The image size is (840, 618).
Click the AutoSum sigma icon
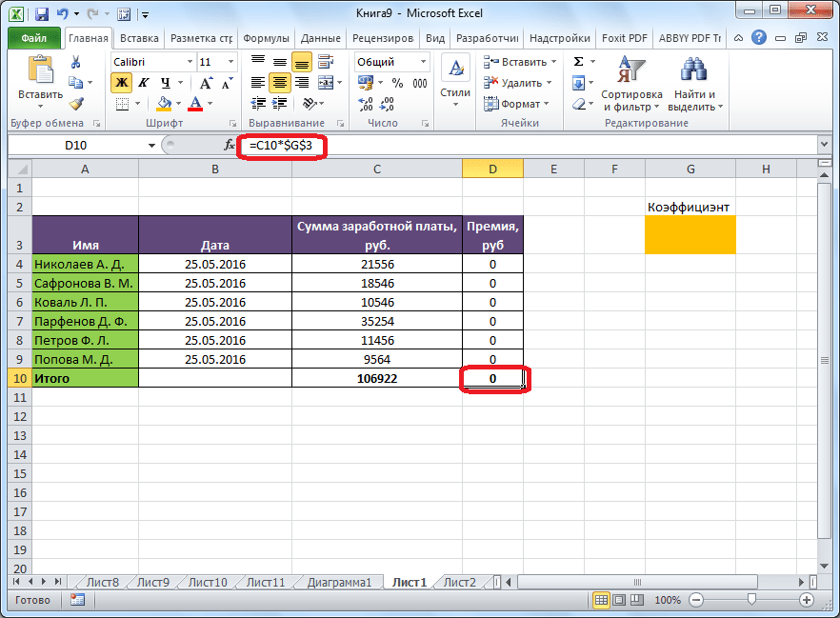(578, 62)
